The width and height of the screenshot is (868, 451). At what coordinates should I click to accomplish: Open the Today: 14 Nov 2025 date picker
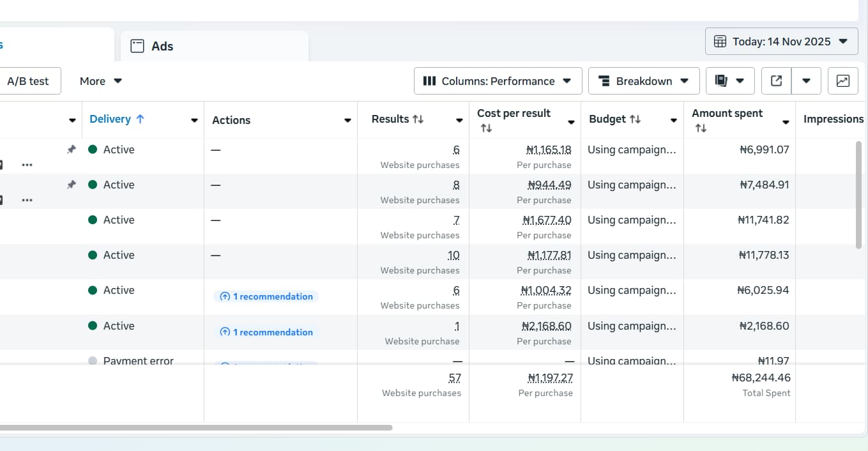[x=781, y=42]
